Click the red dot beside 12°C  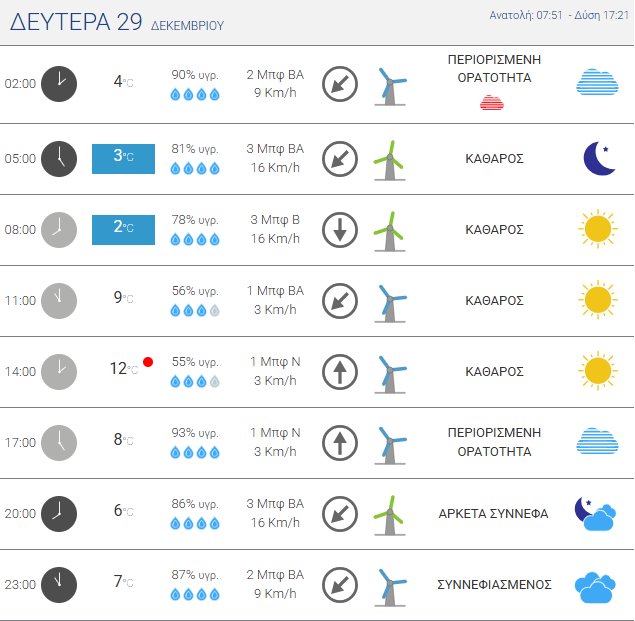click(x=148, y=362)
